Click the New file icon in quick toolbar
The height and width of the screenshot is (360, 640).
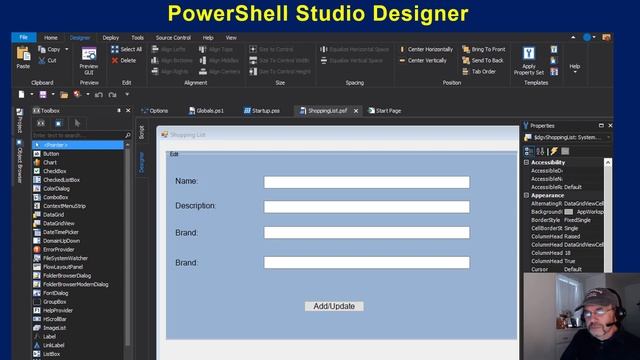pyautogui.click(x=21, y=95)
